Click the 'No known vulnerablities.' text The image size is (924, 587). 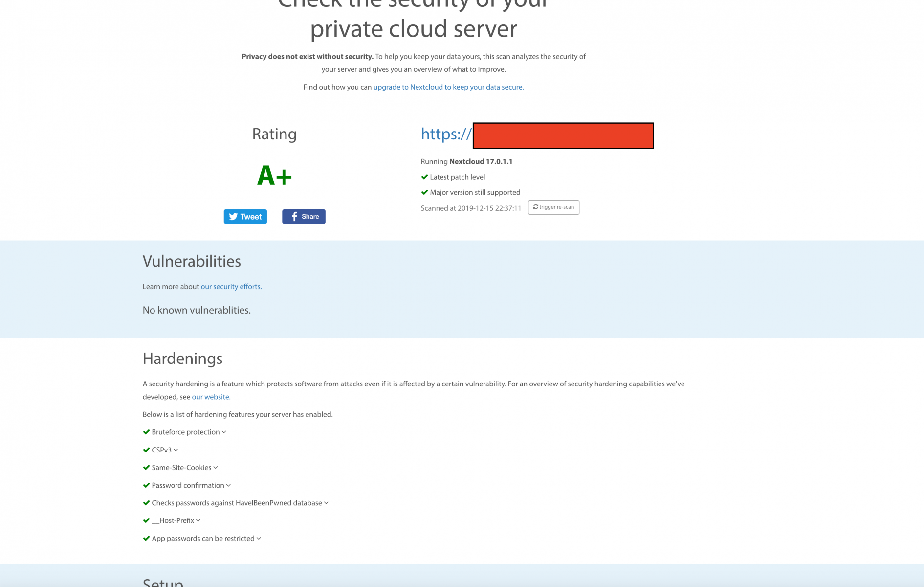pyautogui.click(x=197, y=310)
